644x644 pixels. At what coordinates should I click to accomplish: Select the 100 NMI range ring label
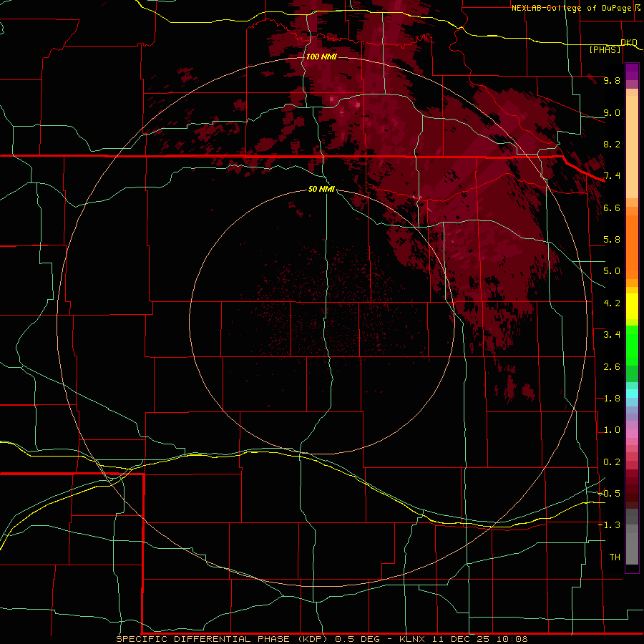[x=321, y=57]
